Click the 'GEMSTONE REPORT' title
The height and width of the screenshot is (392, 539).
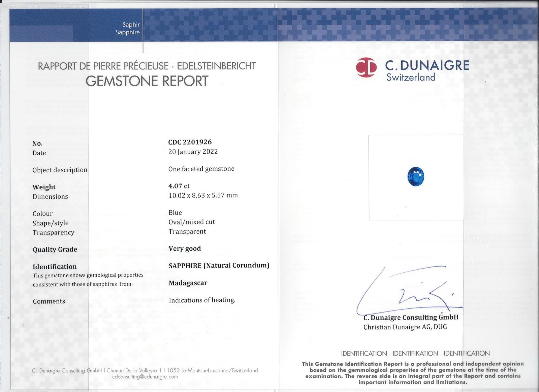[147, 81]
